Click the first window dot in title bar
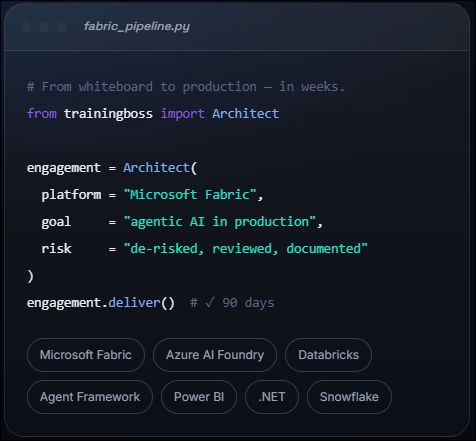Image resolution: width=476 pixels, height=441 pixels. click(26, 27)
